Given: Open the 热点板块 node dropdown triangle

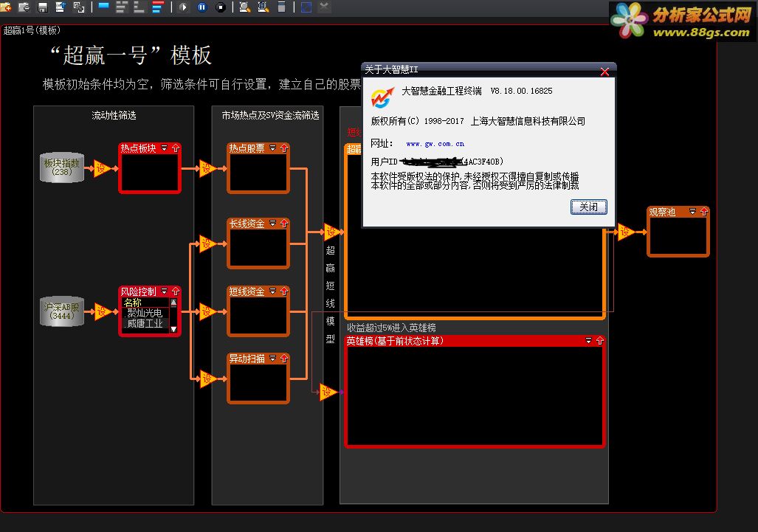Looking at the screenshot, I should (x=165, y=148).
